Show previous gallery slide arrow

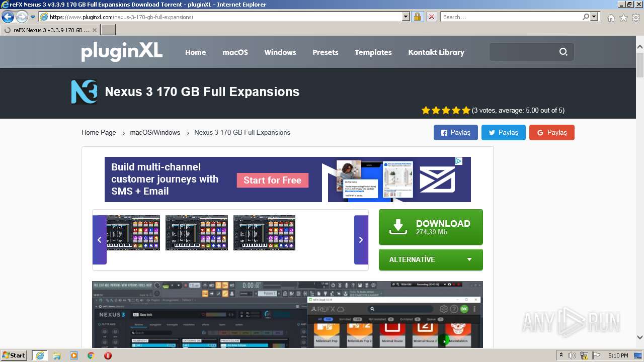tap(100, 240)
